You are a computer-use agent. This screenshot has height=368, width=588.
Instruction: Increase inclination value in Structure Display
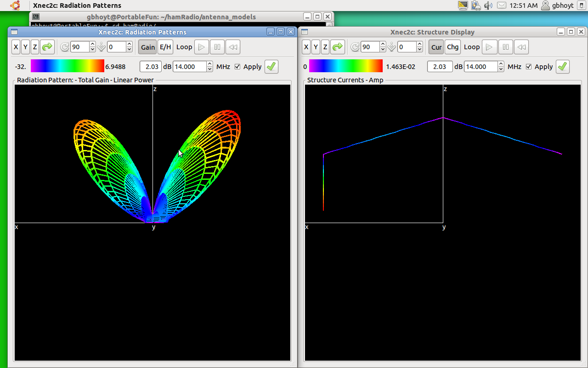coord(419,44)
